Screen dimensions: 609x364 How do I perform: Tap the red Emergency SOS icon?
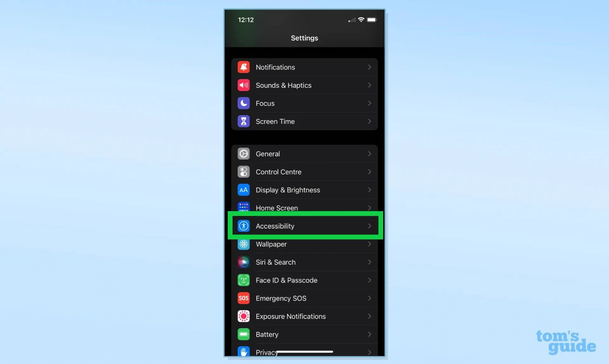pyautogui.click(x=243, y=298)
